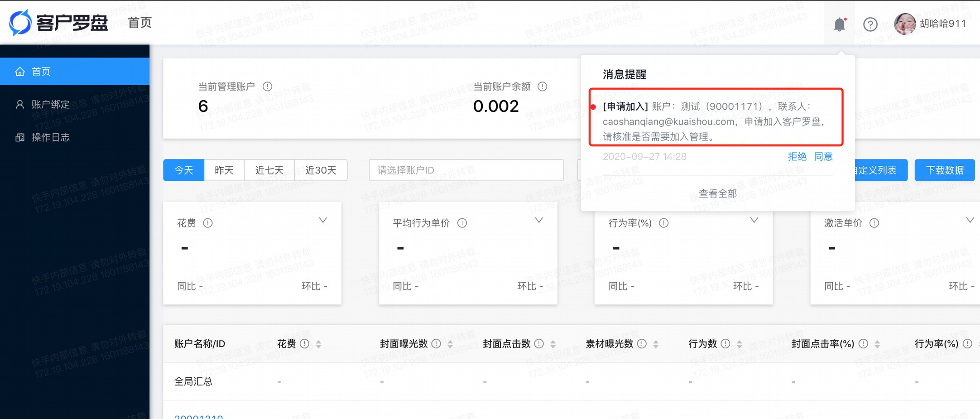Click the info icon next to 行为率(%)
The height and width of the screenshot is (419, 980).
(x=663, y=223)
